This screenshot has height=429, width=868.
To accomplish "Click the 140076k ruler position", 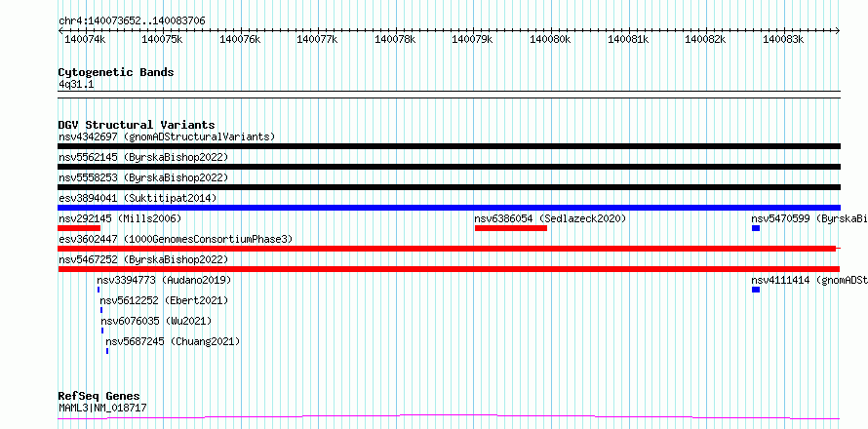I will [x=240, y=39].
